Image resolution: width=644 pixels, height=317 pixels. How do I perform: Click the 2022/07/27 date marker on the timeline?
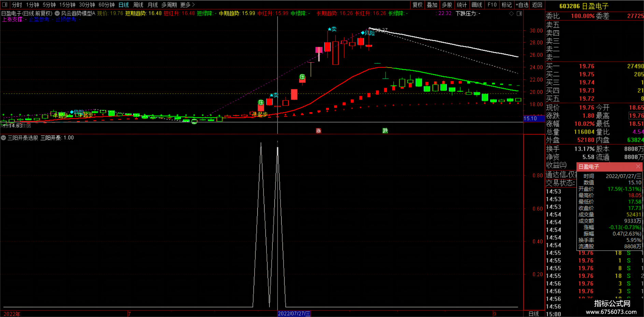(x=294, y=314)
